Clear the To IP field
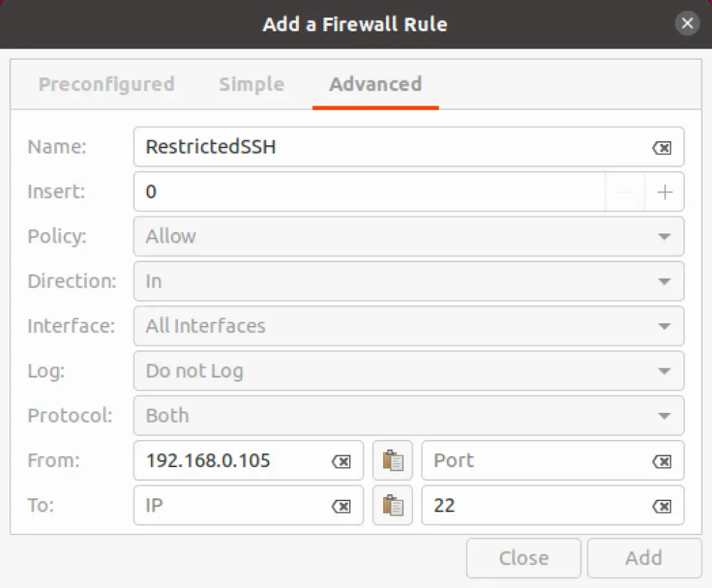 [x=341, y=506]
